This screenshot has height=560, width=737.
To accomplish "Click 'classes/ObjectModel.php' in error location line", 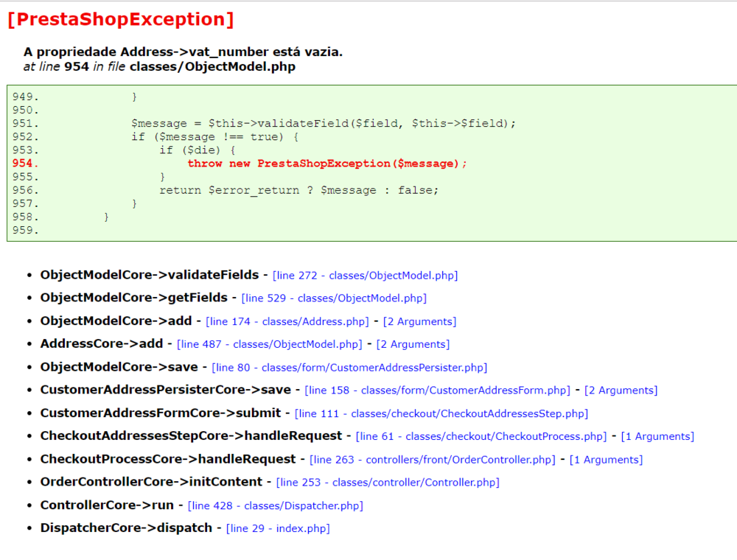I will pos(212,67).
